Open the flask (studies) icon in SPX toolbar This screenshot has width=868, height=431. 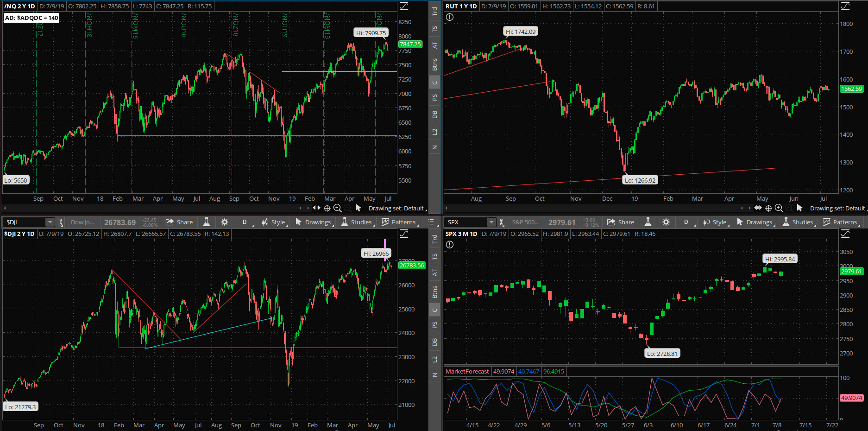tap(648, 222)
